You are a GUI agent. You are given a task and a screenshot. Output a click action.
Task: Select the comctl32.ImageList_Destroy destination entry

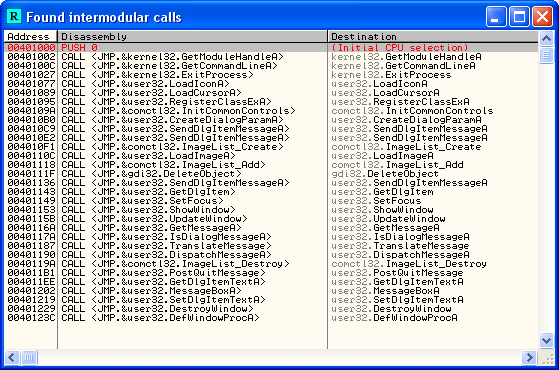coord(409,264)
